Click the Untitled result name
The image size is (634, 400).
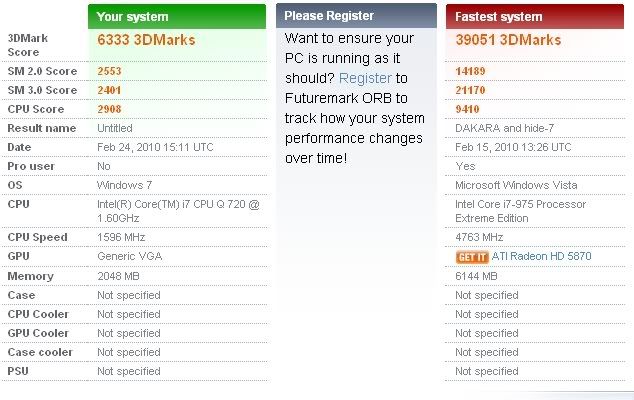click(115, 128)
